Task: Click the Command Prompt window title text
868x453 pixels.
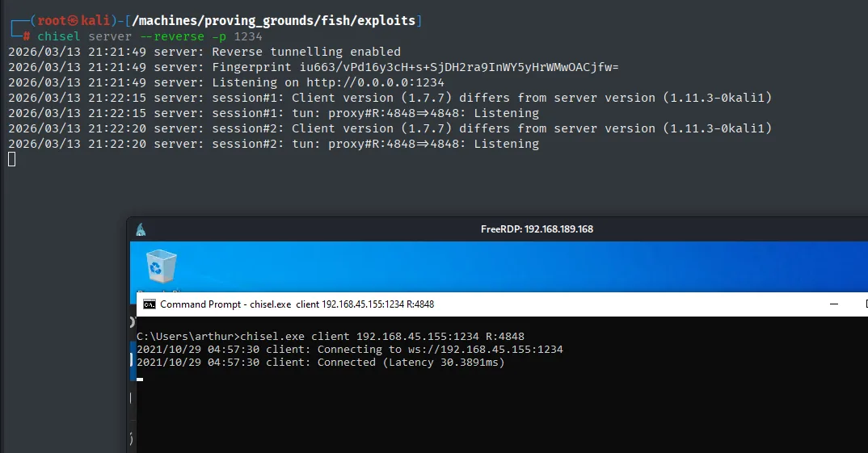Action: click(297, 304)
